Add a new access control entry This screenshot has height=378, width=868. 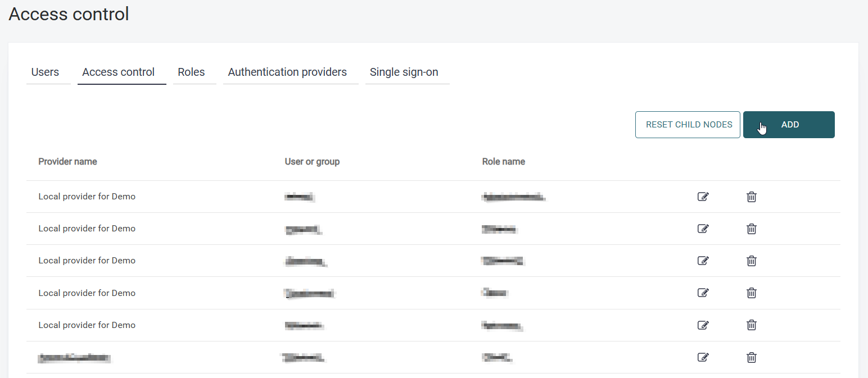pos(789,125)
